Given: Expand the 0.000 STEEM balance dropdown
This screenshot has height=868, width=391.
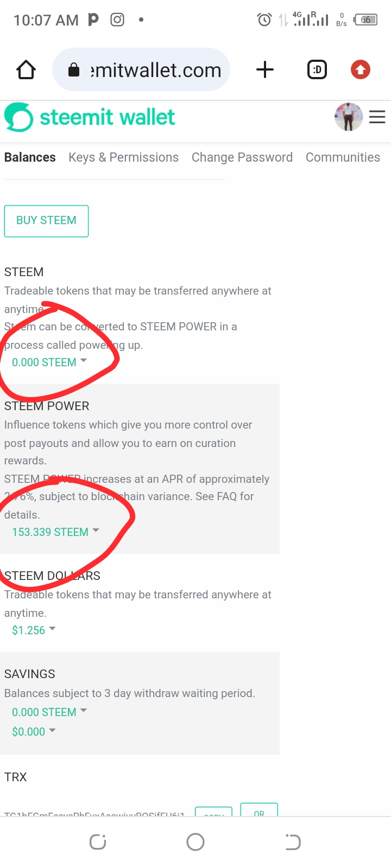Looking at the screenshot, I should (x=49, y=362).
